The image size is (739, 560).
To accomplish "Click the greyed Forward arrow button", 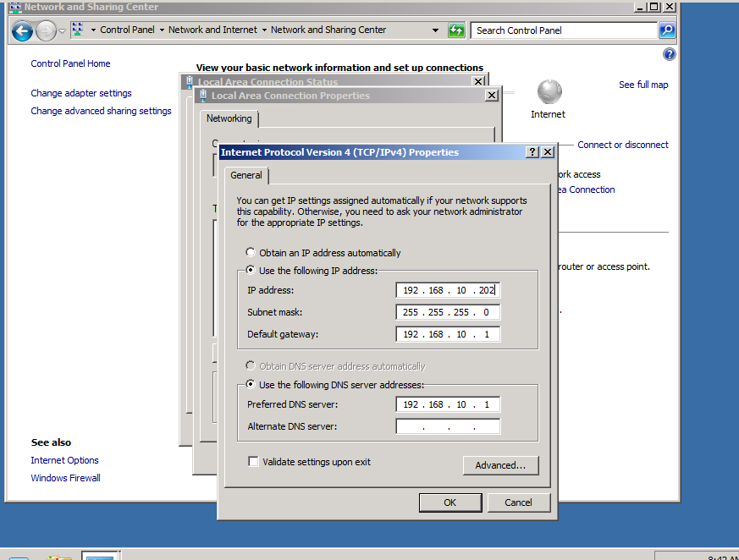I will pos(46,31).
